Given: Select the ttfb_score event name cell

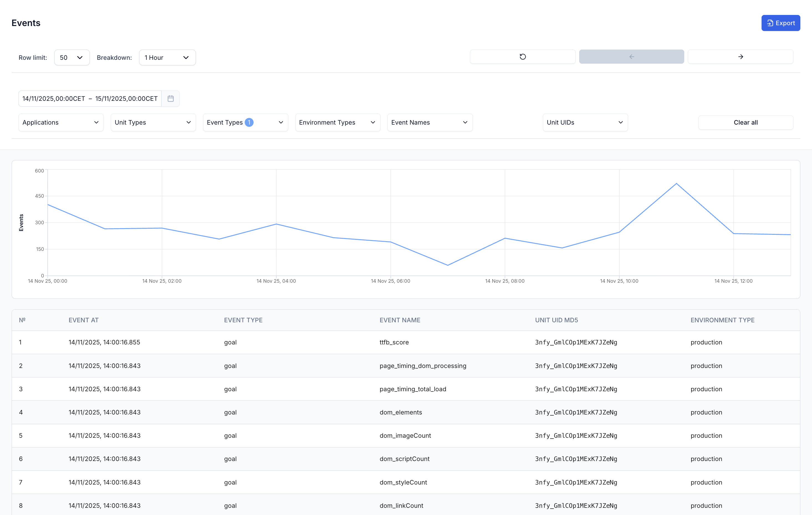Looking at the screenshot, I should 394,342.
